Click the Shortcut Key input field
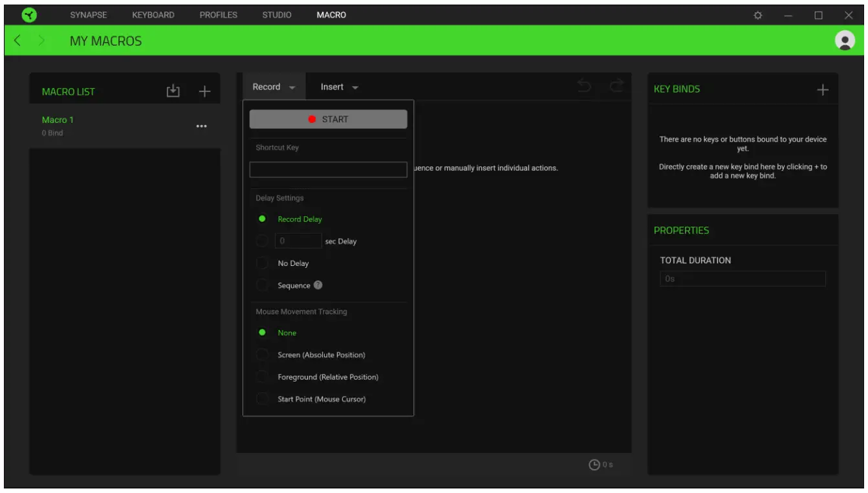The height and width of the screenshot is (493, 868). pos(328,170)
